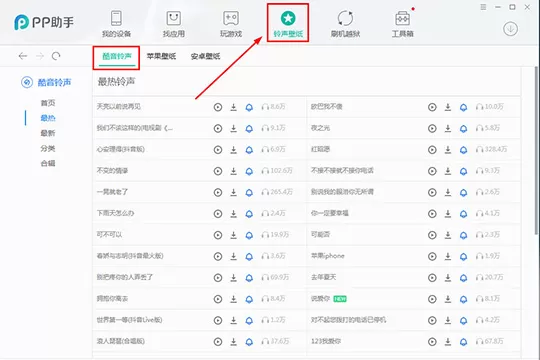The image size is (540, 360).
Task: Open 首页 in the left sidebar
Action: (48, 103)
